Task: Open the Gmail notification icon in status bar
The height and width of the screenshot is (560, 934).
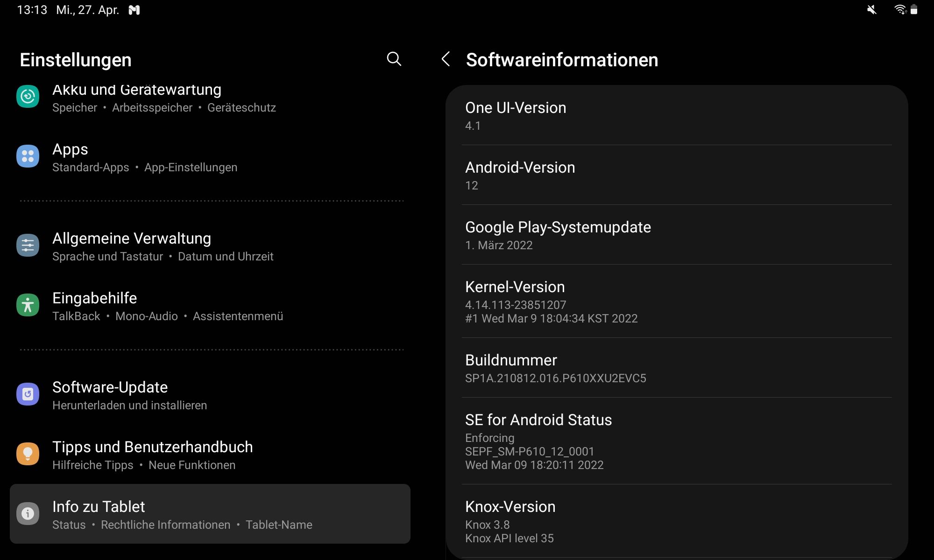Action: coord(134,10)
